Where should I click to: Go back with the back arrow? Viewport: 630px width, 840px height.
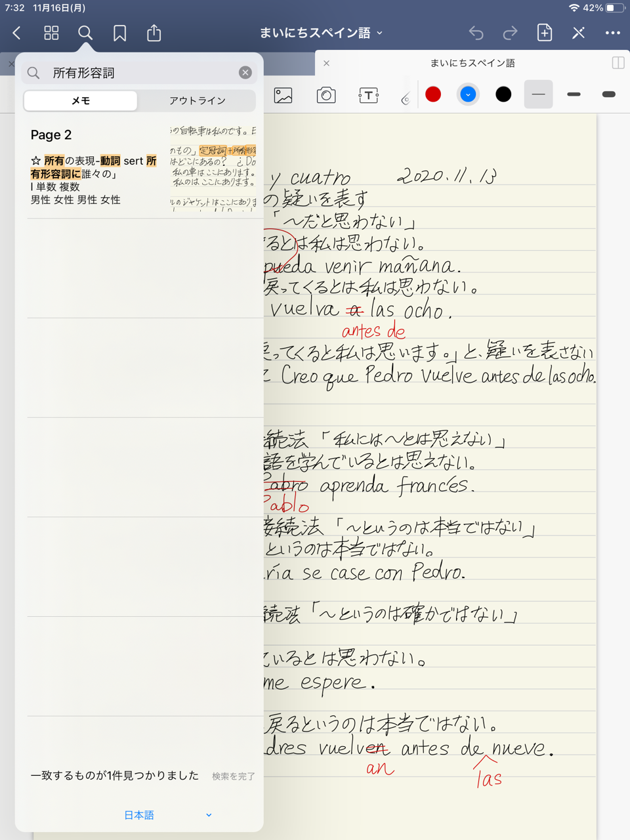[x=17, y=33]
